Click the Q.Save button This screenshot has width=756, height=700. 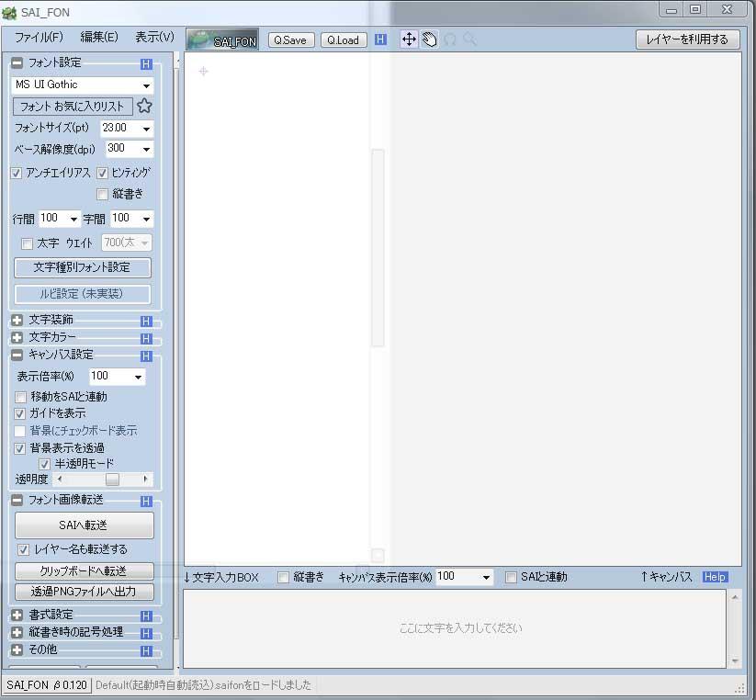[x=290, y=40]
